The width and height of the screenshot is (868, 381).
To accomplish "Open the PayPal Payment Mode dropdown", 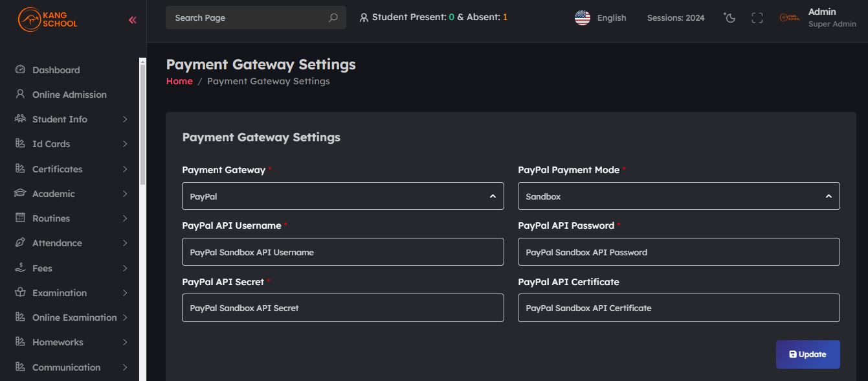I will click(679, 196).
